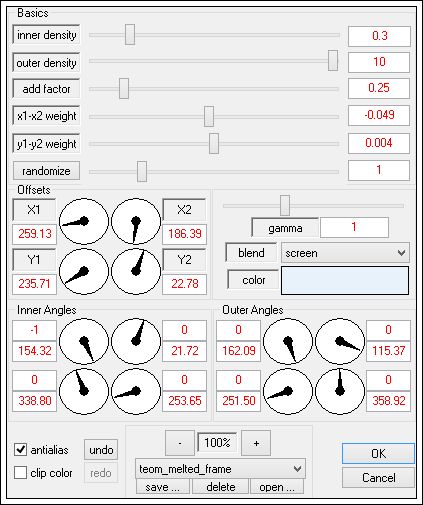This screenshot has height=505, width=423.
Task: Disable the antialias checkbox
Action: (21, 449)
